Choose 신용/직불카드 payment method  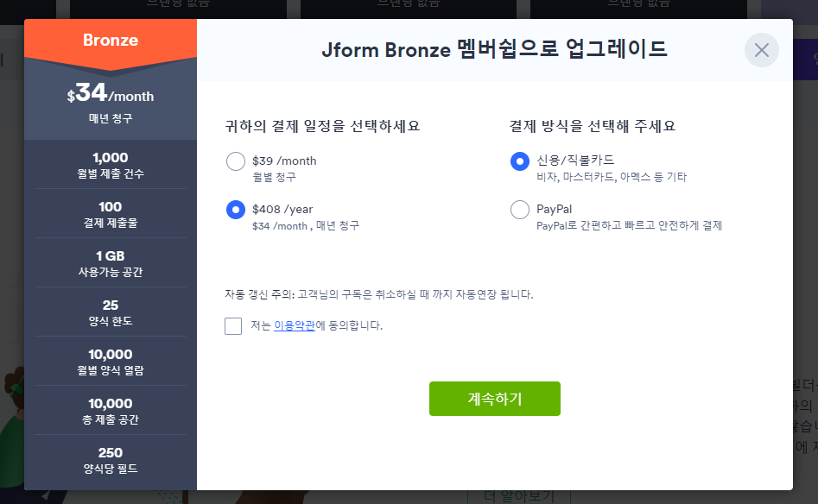(x=519, y=161)
